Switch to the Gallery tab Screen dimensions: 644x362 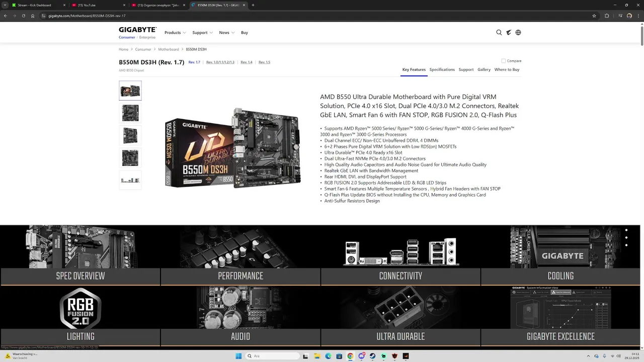[x=484, y=69]
